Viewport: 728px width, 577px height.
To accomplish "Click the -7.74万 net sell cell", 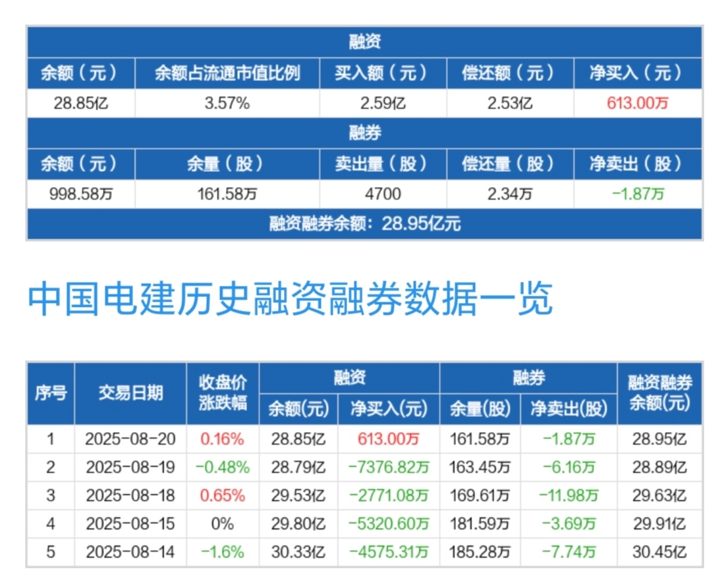I will tap(569, 553).
